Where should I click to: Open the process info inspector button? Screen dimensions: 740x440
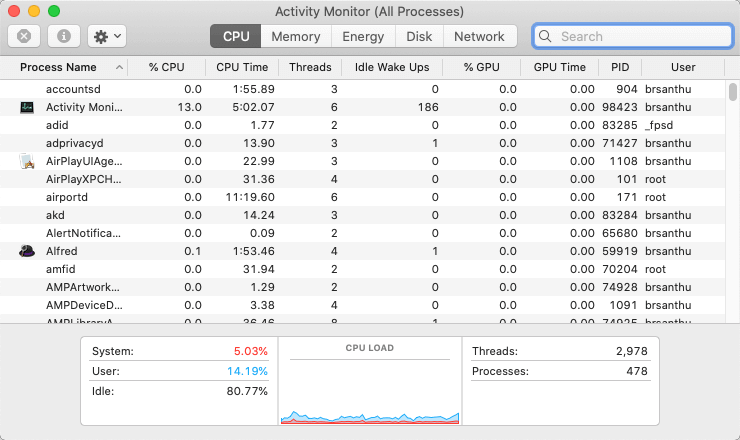tap(64, 36)
